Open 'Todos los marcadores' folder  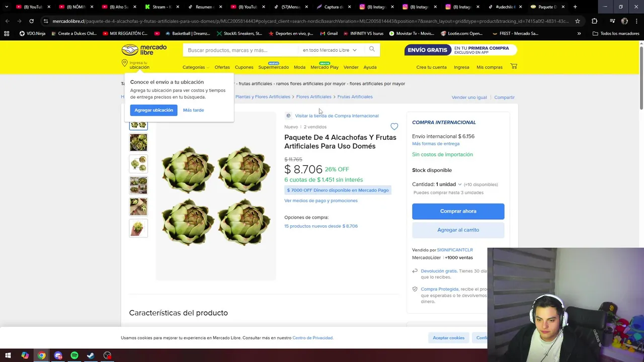click(x=616, y=34)
